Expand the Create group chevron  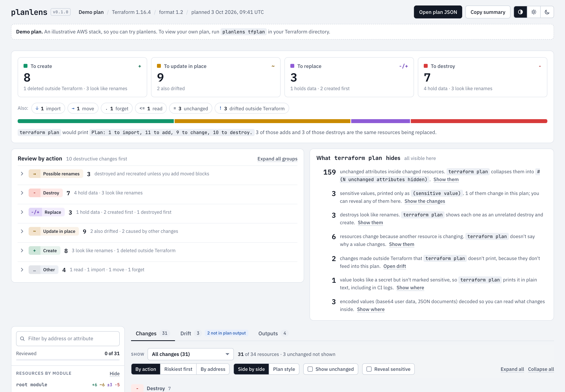tap(22, 251)
